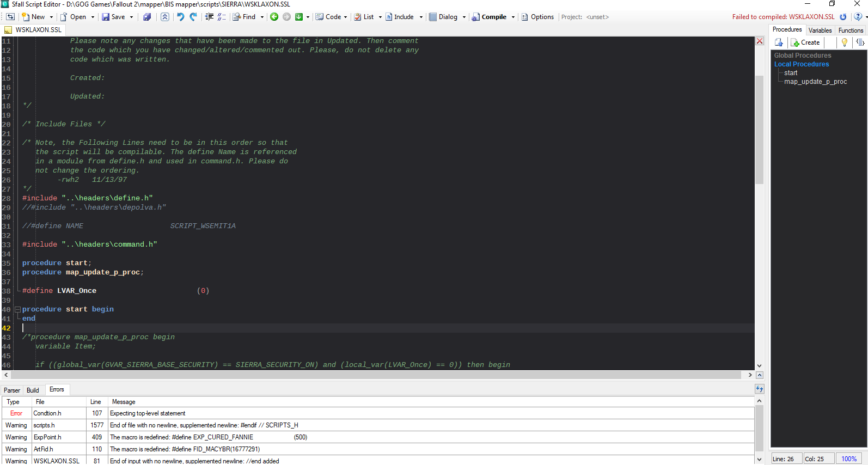
Task: Expand the Open dropdown arrow
Action: click(93, 17)
